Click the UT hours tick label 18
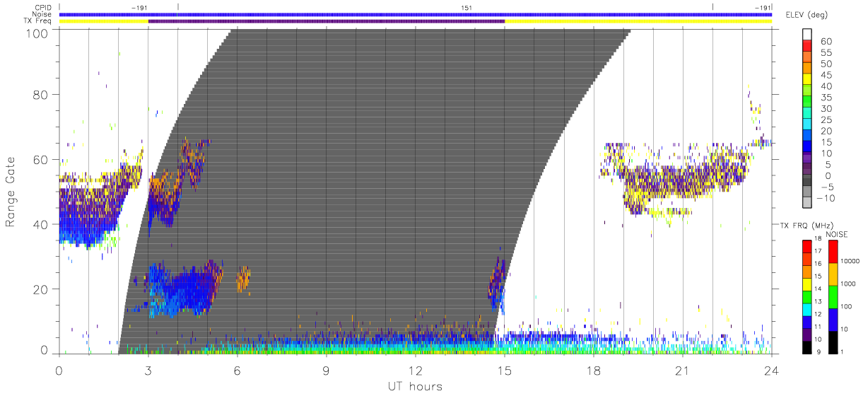Image resolution: width=868 pixels, height=401 pixels. coord(594,371)
